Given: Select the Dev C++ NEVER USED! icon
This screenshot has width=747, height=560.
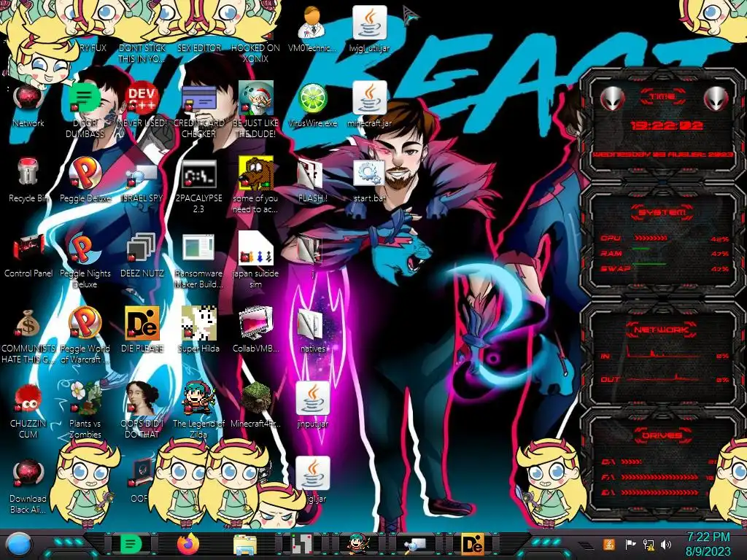Looking at the screenshot, I should click(x=142, y=98).
